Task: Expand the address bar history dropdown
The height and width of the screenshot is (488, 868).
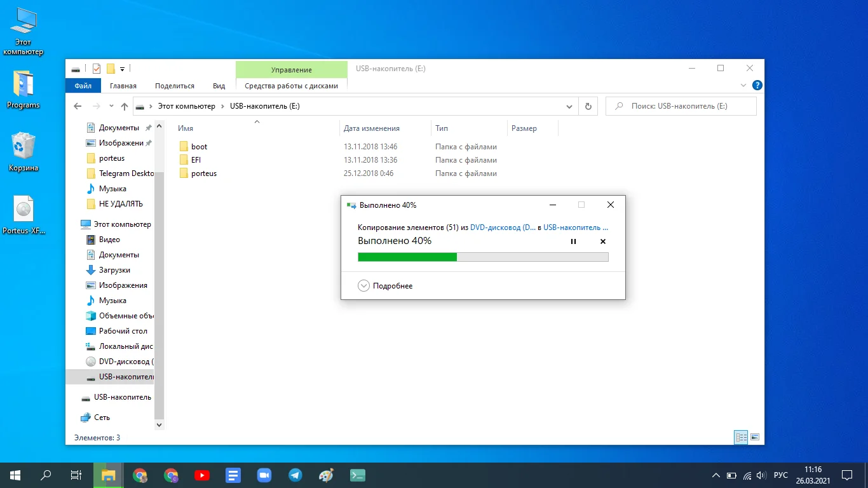Action: (x=569, y=106)
